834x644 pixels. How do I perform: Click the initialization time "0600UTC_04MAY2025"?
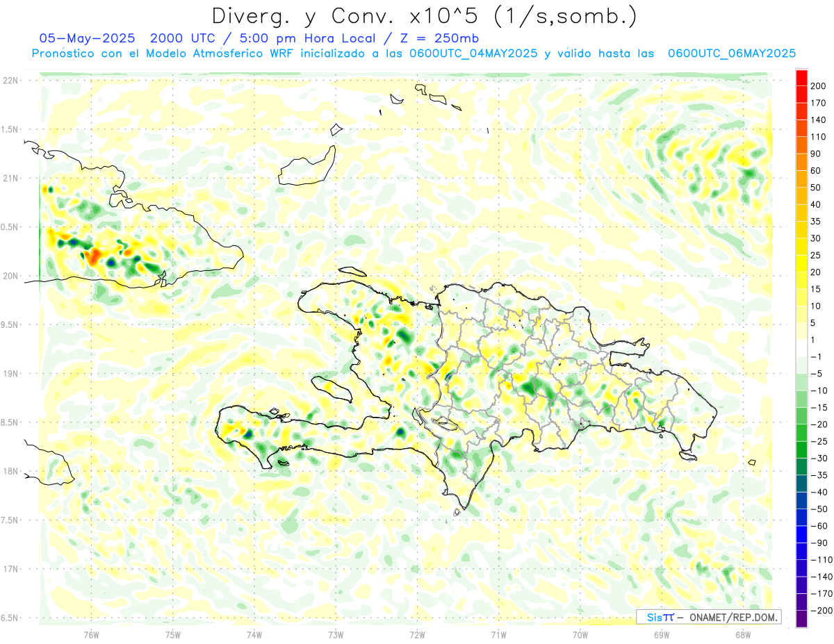pos(473,53)
